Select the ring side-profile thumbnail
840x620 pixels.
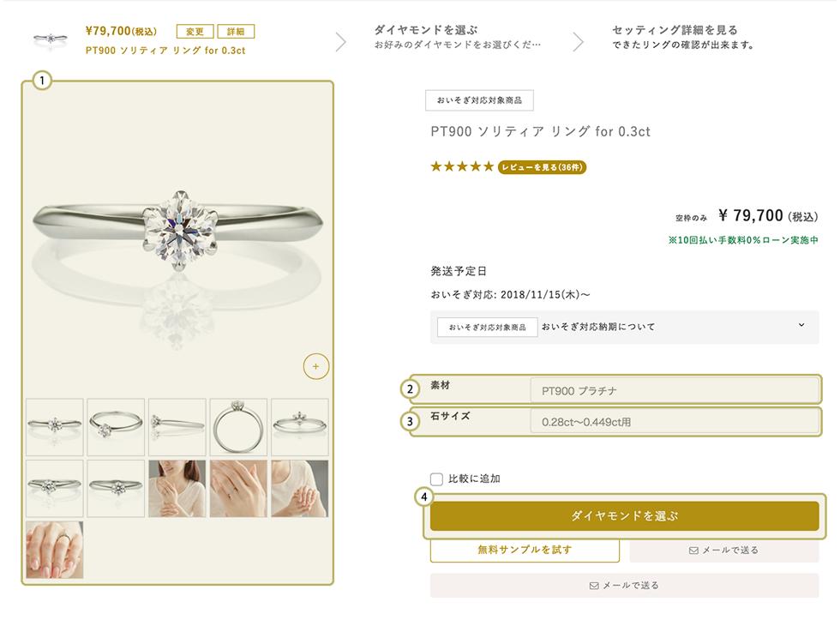(x=177, y=427)
